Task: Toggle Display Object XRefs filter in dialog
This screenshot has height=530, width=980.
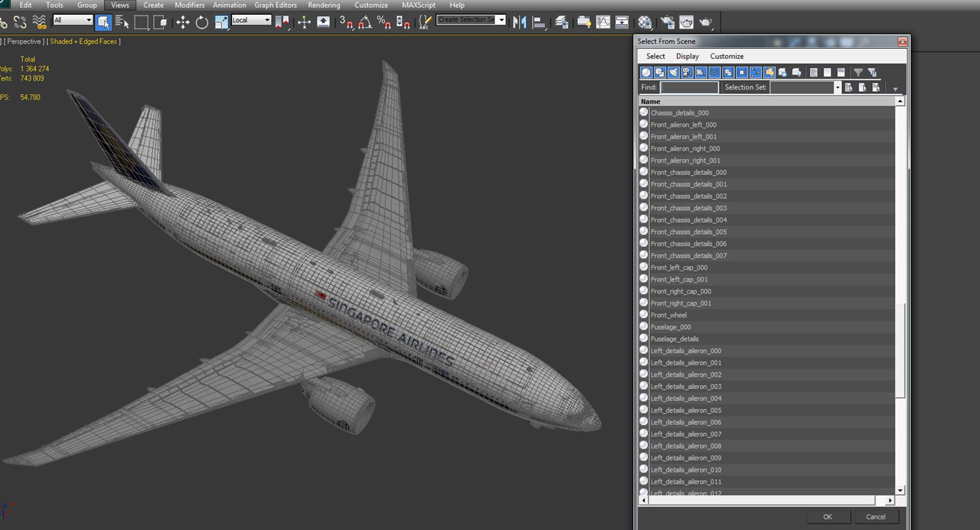Action: [743, 73]
